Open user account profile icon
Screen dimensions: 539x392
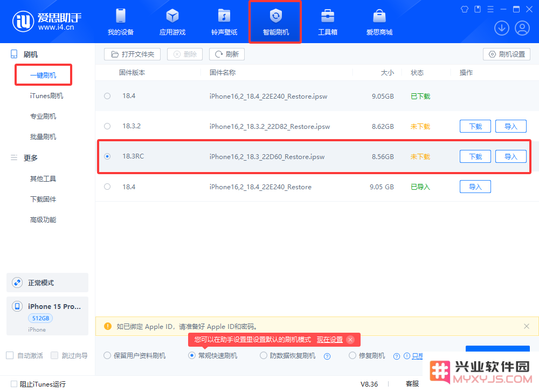pyautogui.click(x=522, y=28)
